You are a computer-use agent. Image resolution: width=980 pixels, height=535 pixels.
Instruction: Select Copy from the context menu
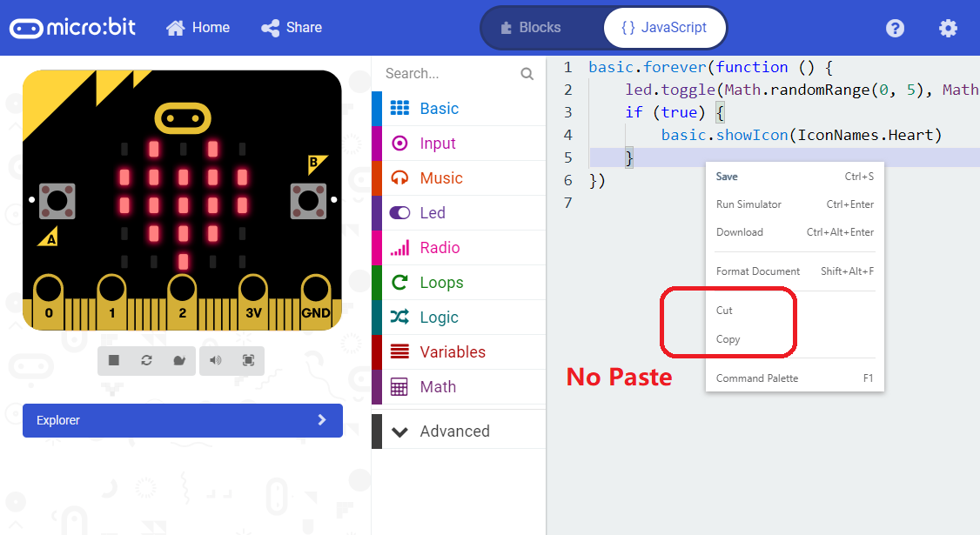tap(728, 339)
